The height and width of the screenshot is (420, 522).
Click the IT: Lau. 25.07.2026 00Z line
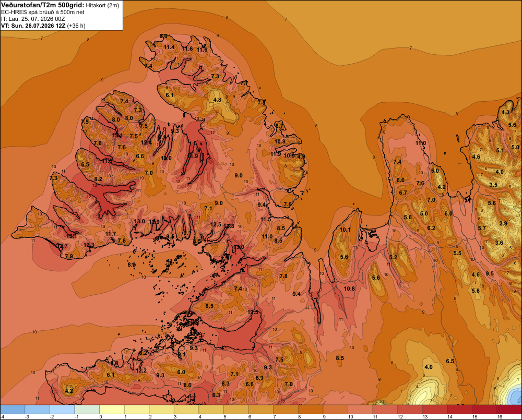(x=33, y=19)
